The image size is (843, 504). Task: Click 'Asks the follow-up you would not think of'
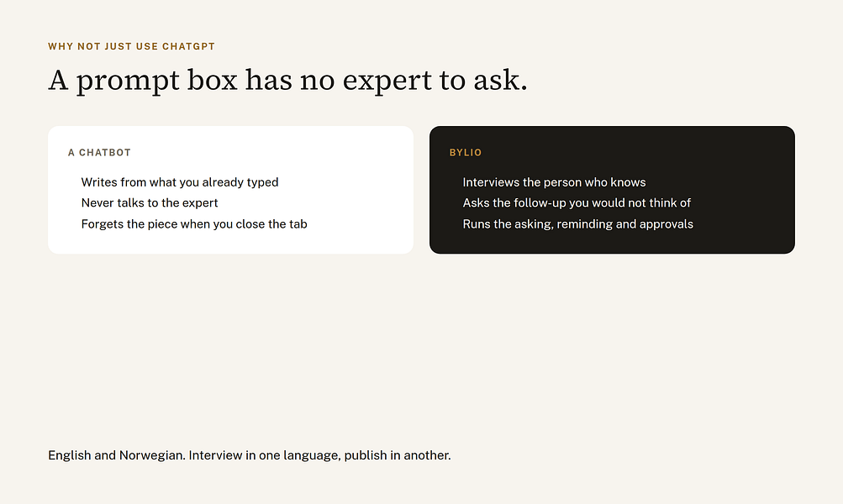click(x=577, y=202)
